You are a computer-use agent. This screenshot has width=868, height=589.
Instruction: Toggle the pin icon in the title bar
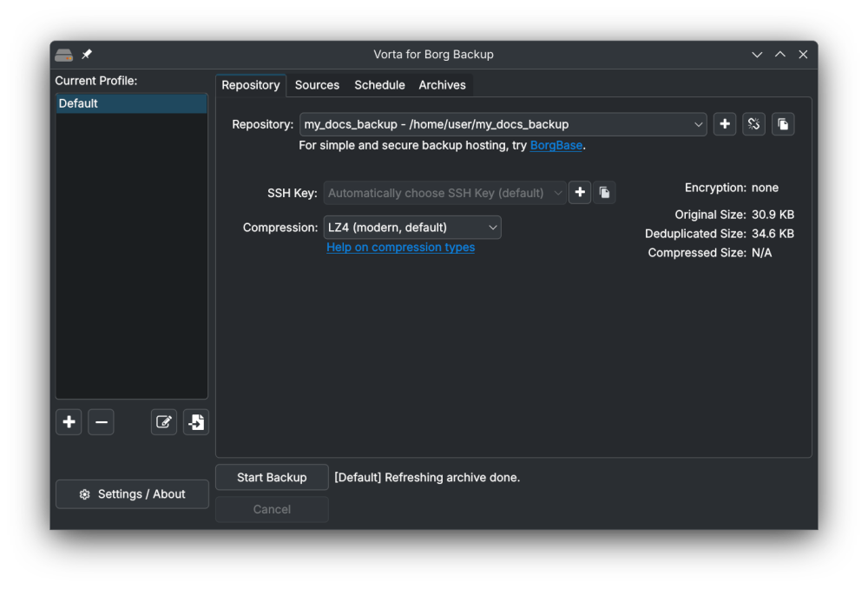86,54
